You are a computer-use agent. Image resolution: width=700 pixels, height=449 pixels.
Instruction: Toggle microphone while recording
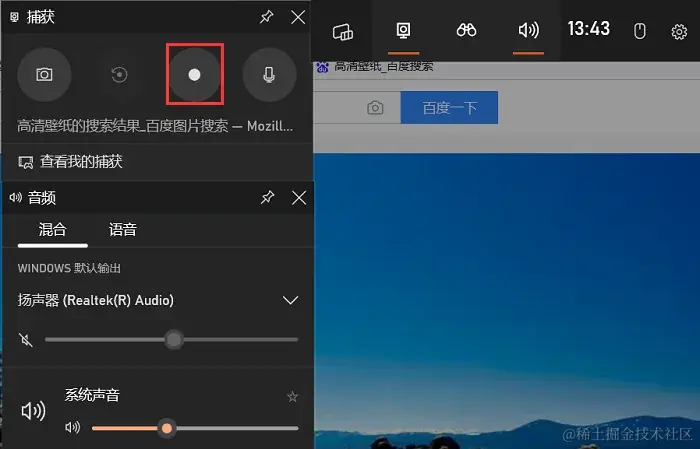pyautogui.click(x=269, y=75)
